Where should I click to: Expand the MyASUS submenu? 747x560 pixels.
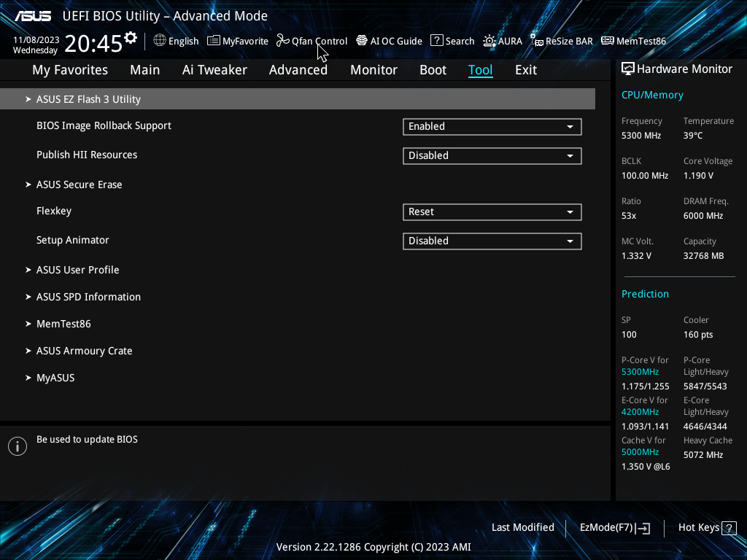coord(55,378)
